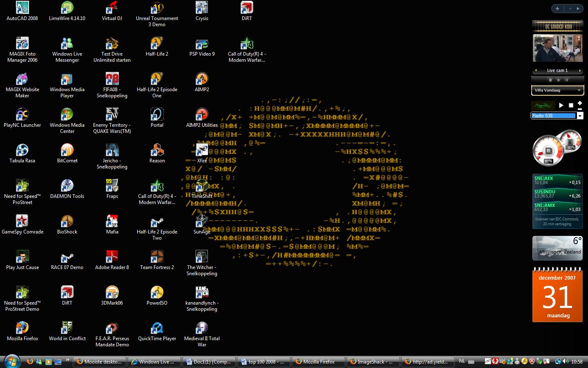Click the Portal game shortcut

(x=157, y=114)
